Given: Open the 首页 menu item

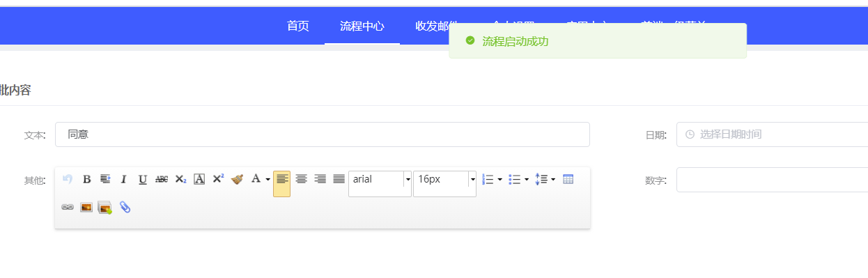Looking at the screenshot, I should 298,26.
